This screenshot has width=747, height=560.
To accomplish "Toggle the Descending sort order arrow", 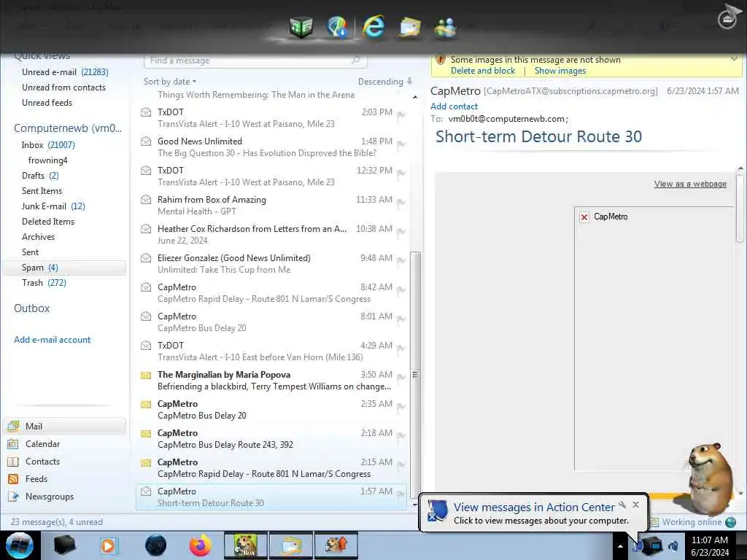I will click(410, 82).
